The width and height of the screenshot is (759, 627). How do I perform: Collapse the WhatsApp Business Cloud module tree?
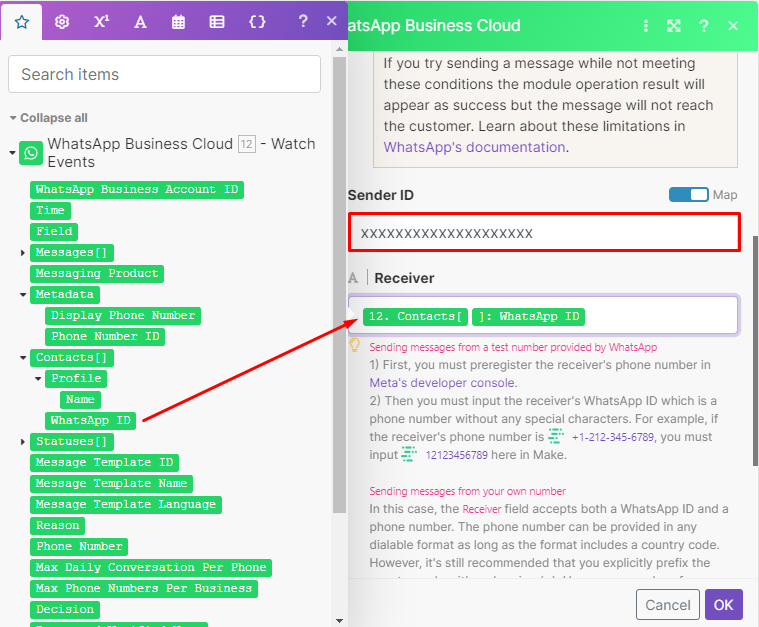pyautogui.click(x=12, y=153)
